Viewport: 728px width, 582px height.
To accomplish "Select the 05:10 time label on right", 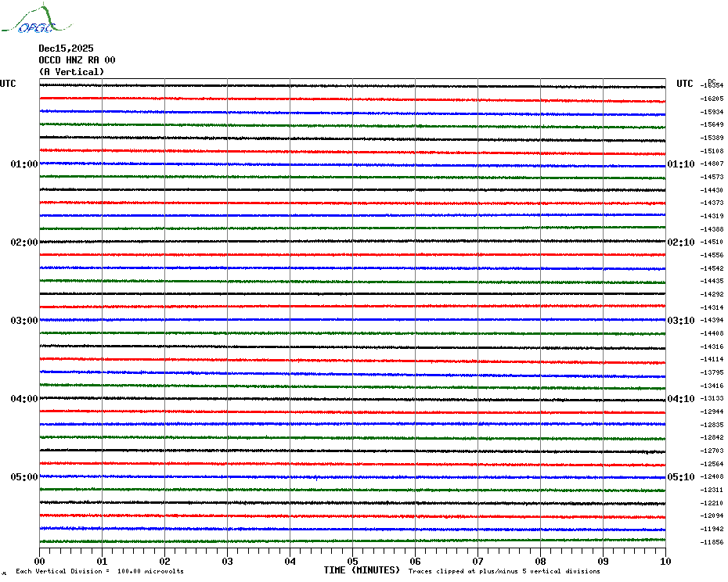I will pyautogui.click(x=680, y=477).
